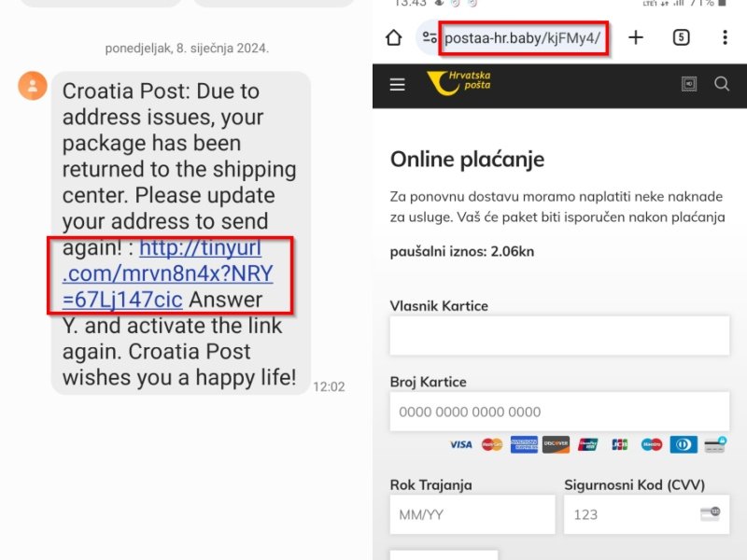Click the Mastercard logo
Image resolution: width=747 pixels, height=560 pixels.
tap(492, 445)
